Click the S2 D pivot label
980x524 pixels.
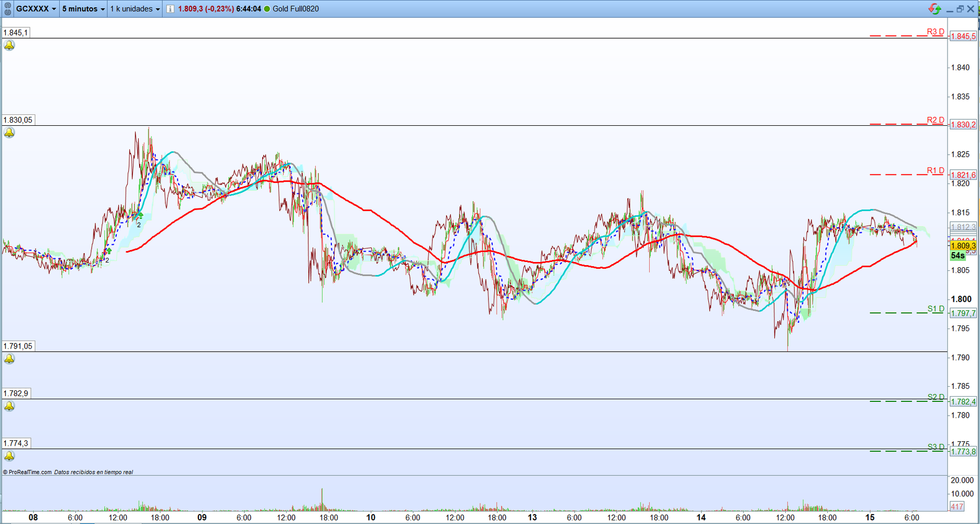click(936, 397)
